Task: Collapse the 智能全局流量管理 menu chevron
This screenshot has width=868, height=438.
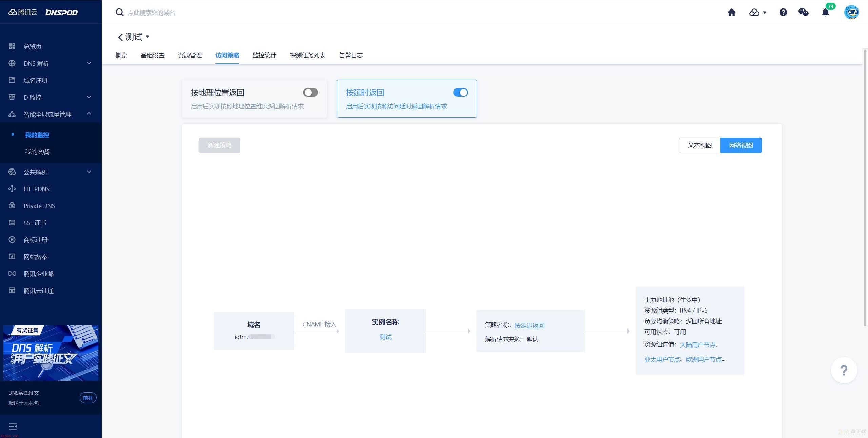Action: point(89,114)
